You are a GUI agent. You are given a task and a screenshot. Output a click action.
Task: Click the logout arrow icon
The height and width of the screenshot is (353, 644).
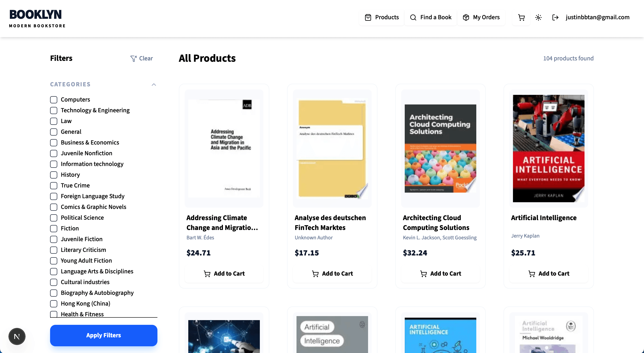click(x=555, y=17)
